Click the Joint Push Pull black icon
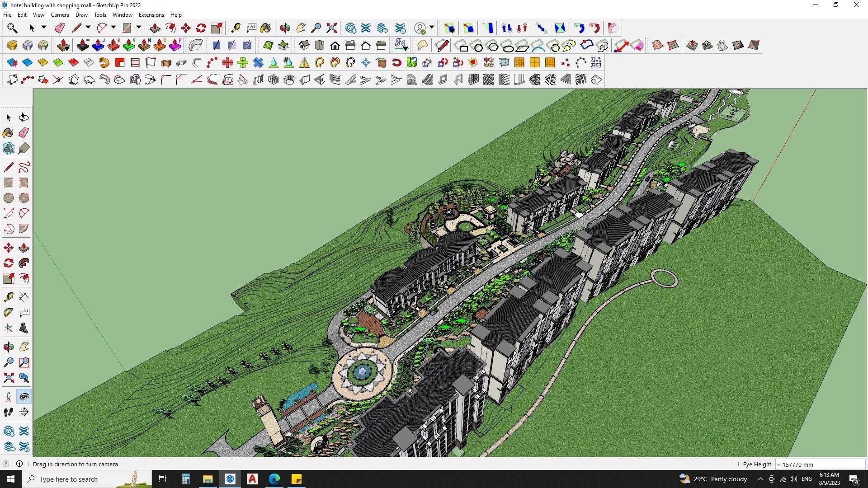 pos(83,45)
